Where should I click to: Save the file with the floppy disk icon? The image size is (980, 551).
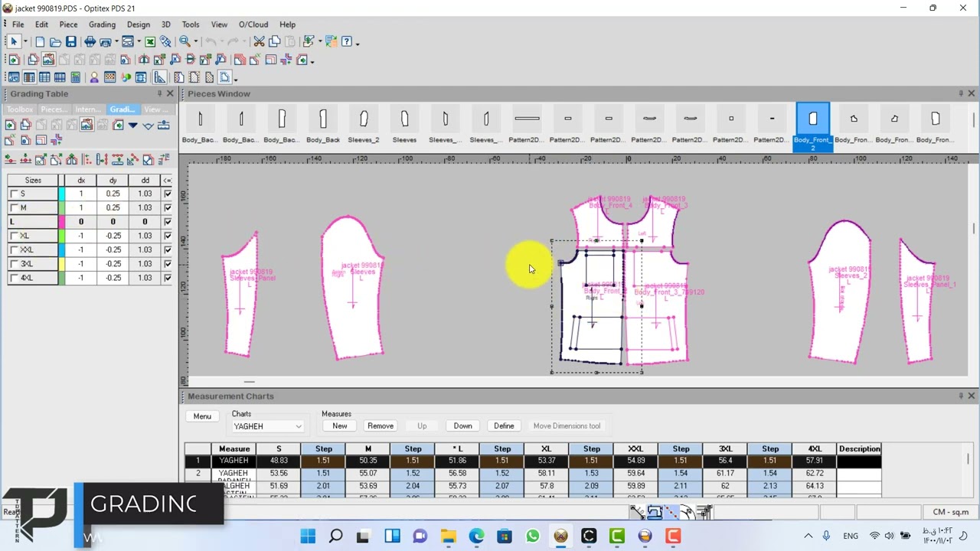pos(70,41)
